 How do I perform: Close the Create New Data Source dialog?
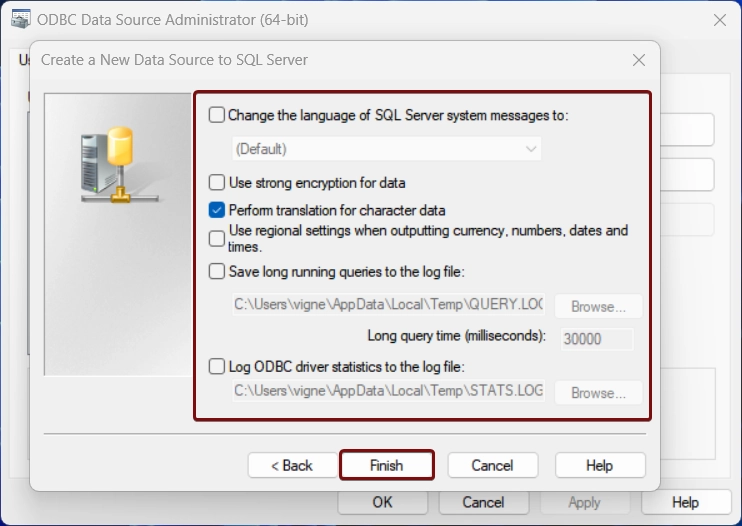click(639, 60)
